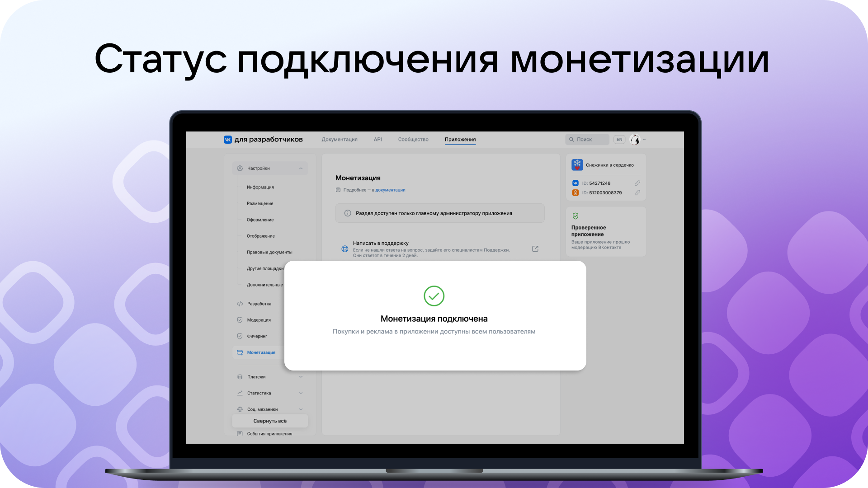The height and width of the screenshot is (488, 868).
Task: Click the lifebuoy support icon
Action: 344,249
